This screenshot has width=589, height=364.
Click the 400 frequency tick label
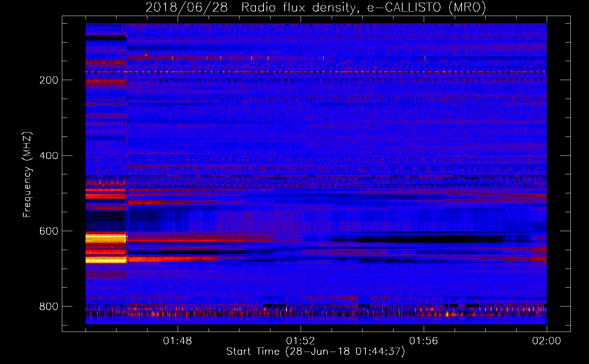(x=49, y=156)
